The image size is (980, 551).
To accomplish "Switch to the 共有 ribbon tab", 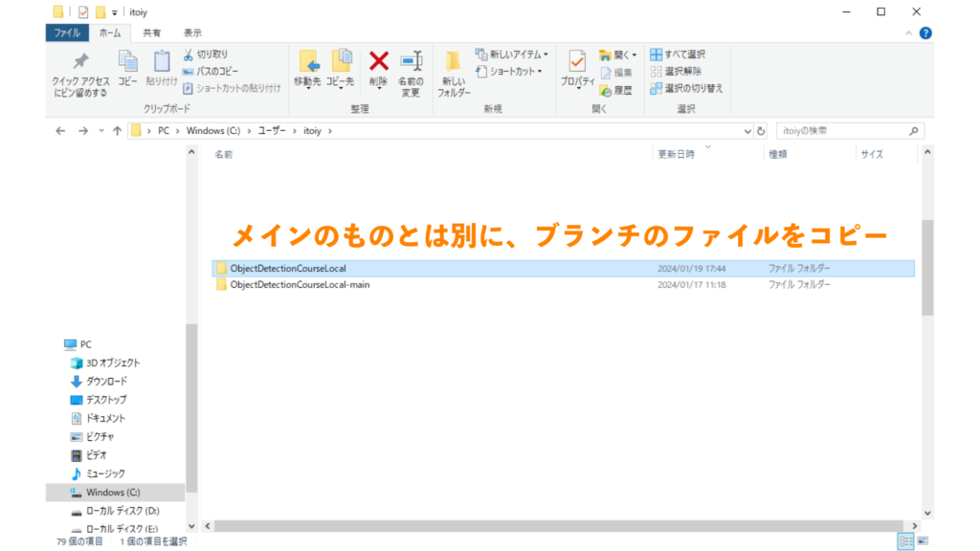I will point(151,32).
